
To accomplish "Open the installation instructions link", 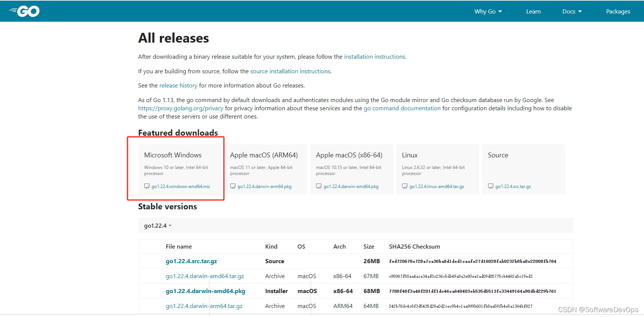I will [x=375, y=57].
